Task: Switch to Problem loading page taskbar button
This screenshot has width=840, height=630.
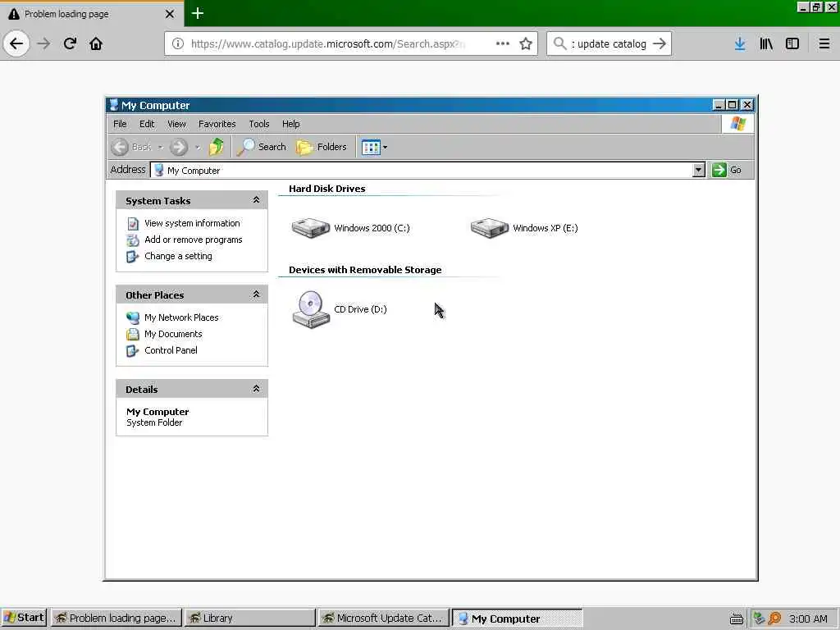Action: (116, 618)
